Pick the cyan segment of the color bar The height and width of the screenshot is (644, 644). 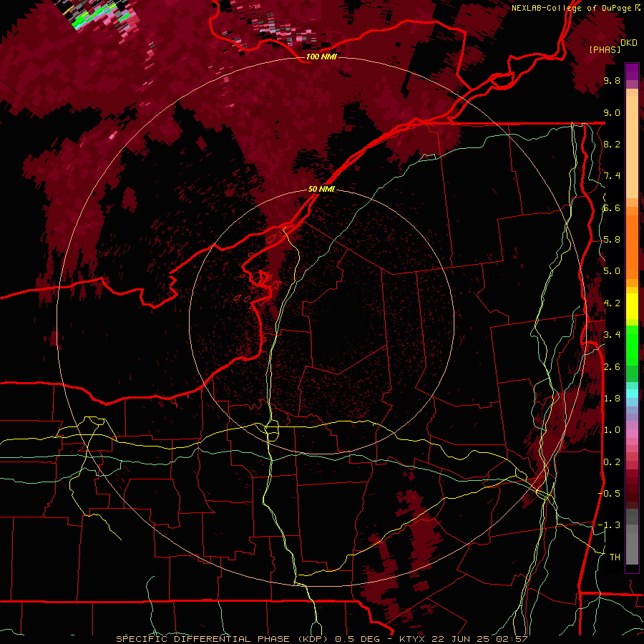632,394
